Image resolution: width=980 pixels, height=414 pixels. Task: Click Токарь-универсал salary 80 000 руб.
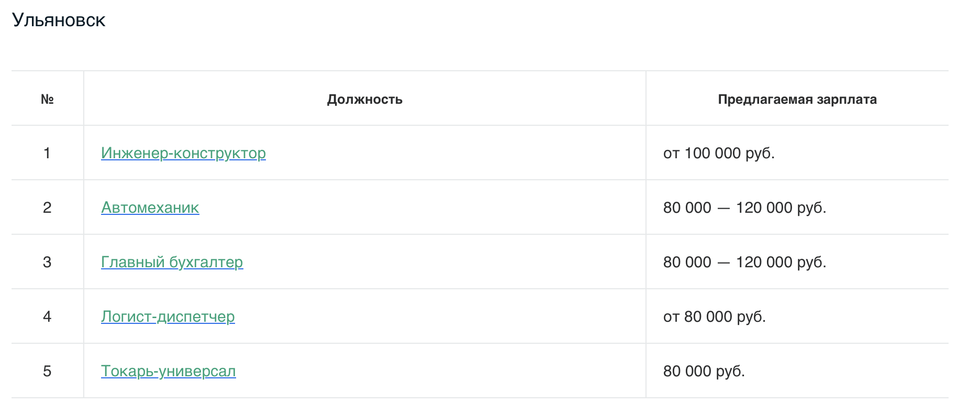[x=704, y=371]
